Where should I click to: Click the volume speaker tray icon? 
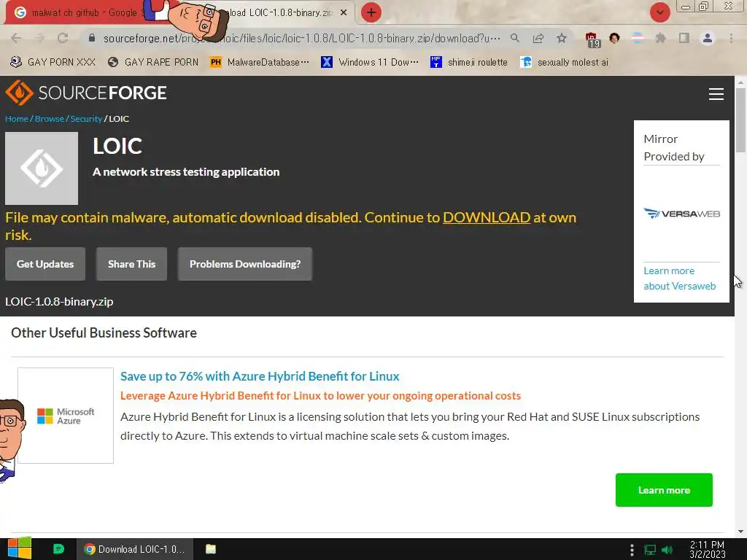[x=667, y=550]
